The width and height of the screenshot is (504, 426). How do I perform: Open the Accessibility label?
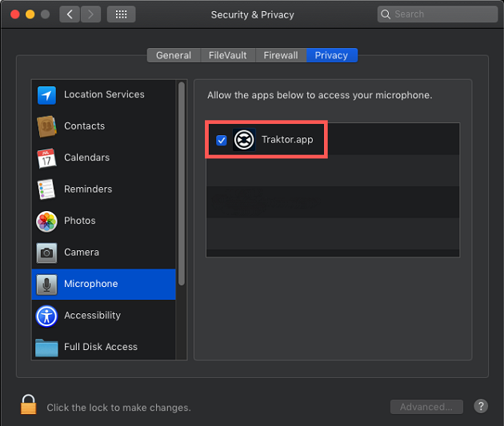click(x=92, y=315)
